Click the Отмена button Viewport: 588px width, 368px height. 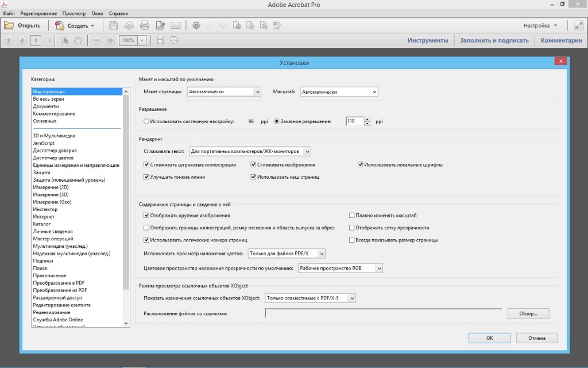tap(537, 338)
